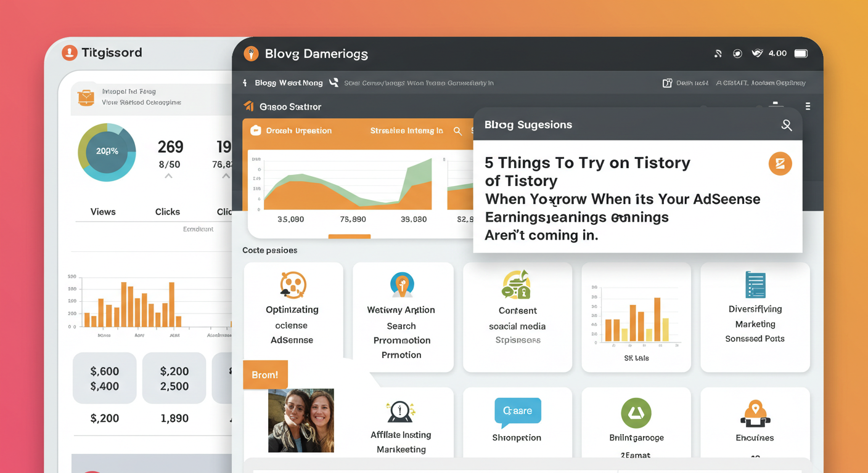Click the Dauh luet link in the top bar

(692, 83)
